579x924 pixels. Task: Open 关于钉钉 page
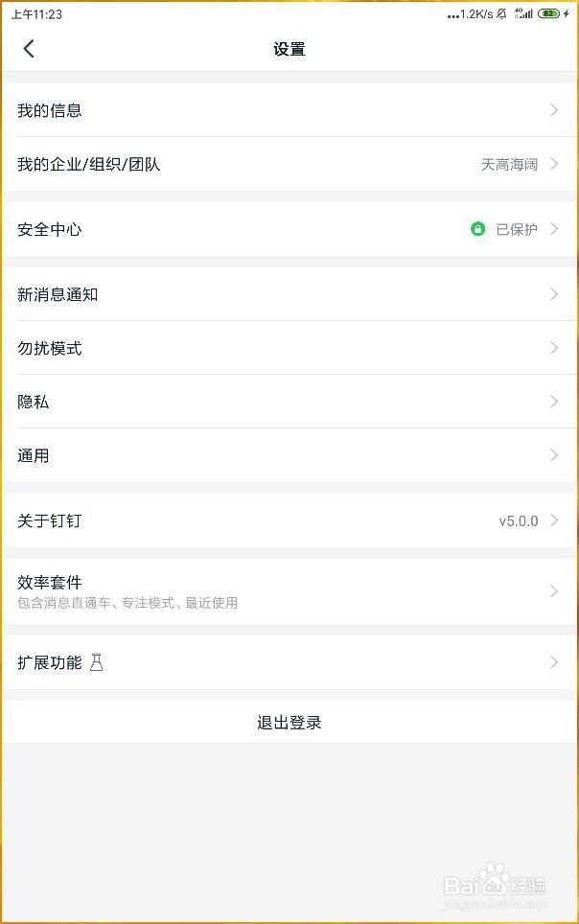tap(50, 520)
